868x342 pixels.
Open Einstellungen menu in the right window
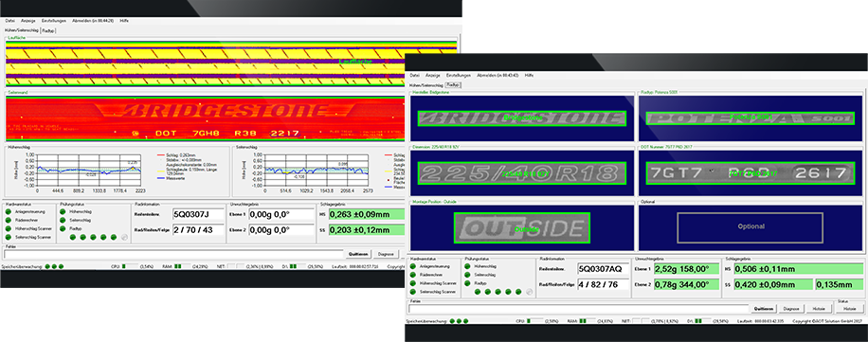tap(459, 75)
